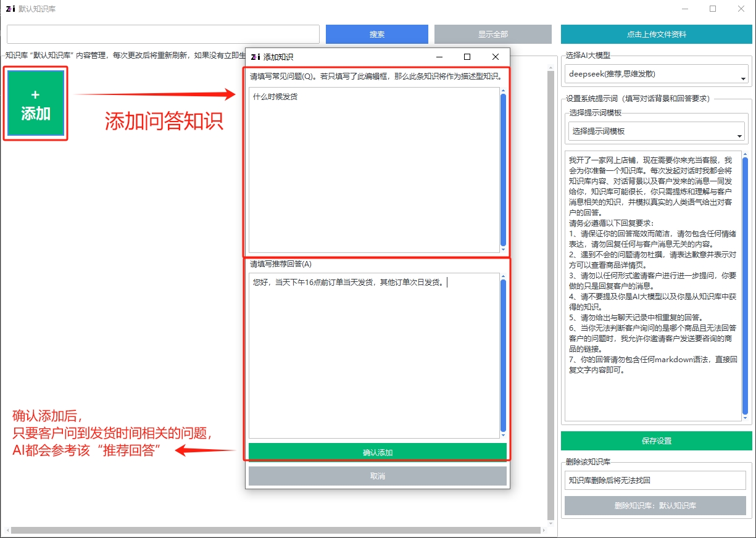Open the AI model dropdown showing deepseek
The image size is (756, 538).
[x=656, y=74]
